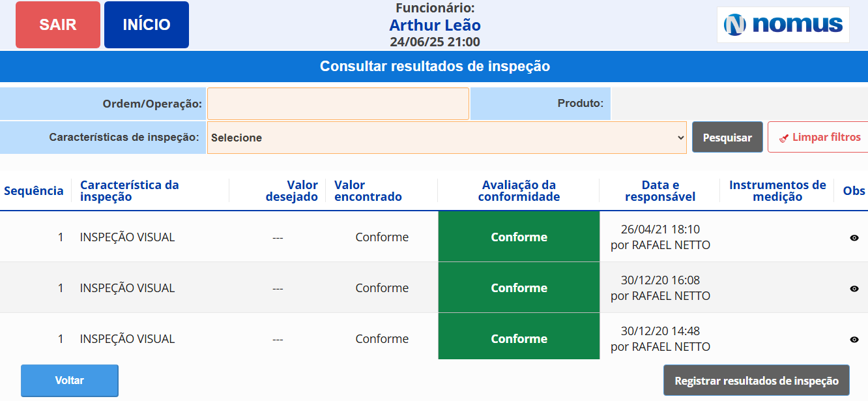Viewport: 868px width, 401px height.
Task: Click the Produto field
Action: pyautogui.click(x=739, y=104)
